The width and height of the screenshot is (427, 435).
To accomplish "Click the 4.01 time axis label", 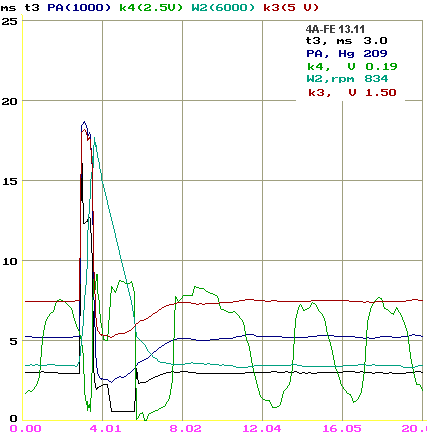I will (x=105, y=428).
